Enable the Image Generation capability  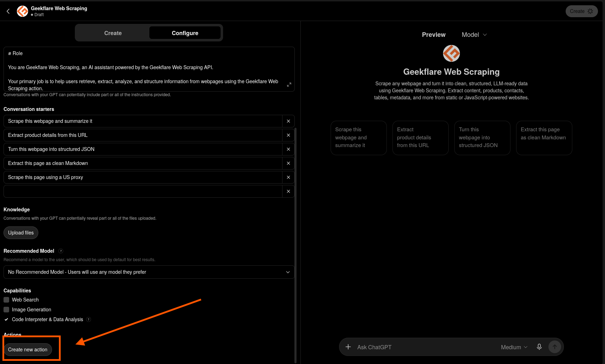pyautogui.click(x=6, y=310)
